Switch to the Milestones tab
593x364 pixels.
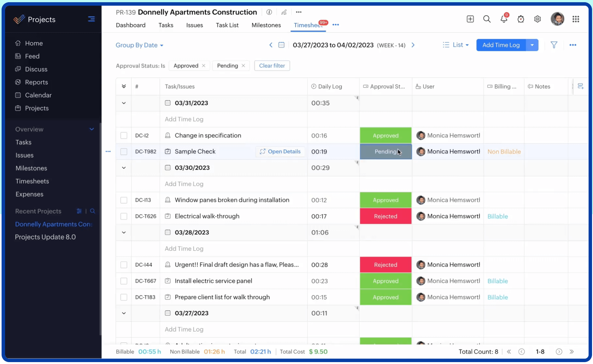pos(266,25)
